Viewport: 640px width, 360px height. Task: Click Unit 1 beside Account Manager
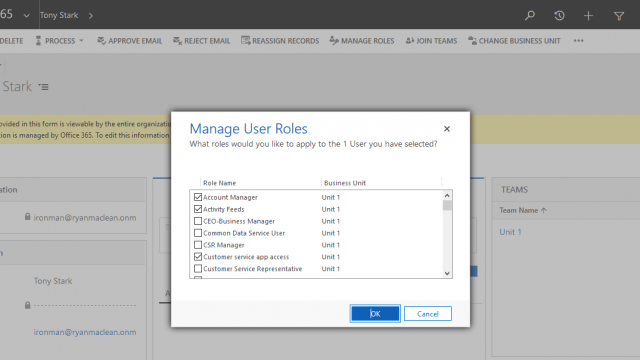pyautogui.click(x=331, y=197)
